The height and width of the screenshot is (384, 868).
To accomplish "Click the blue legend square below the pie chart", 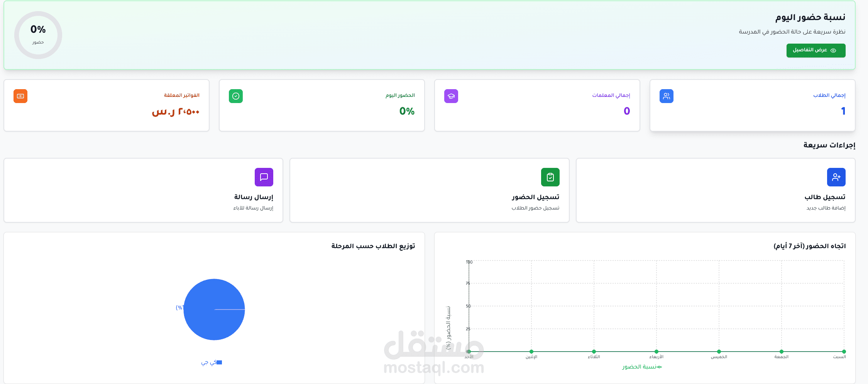I will point(219,362).
